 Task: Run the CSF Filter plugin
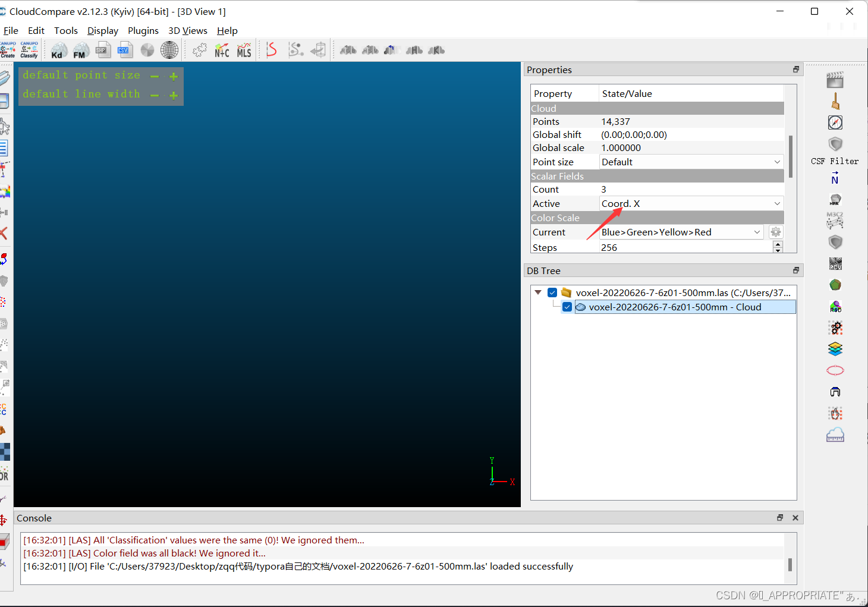pos(835,144)
